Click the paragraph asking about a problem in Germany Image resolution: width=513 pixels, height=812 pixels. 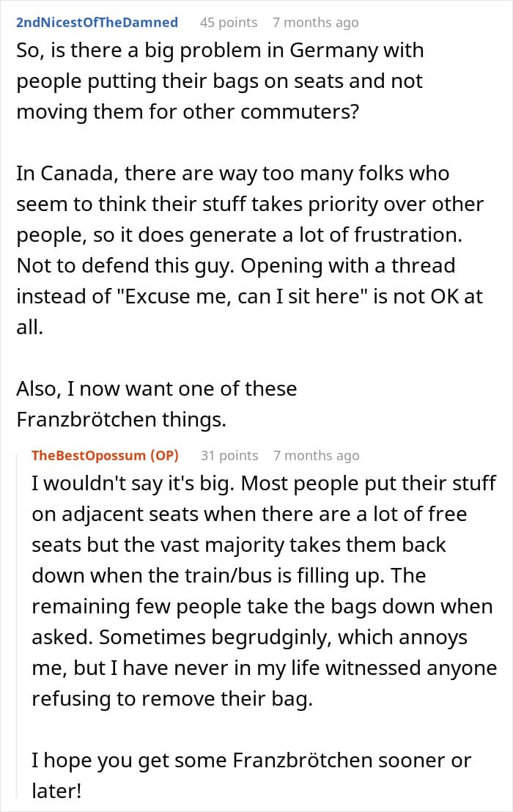(220, 81)
